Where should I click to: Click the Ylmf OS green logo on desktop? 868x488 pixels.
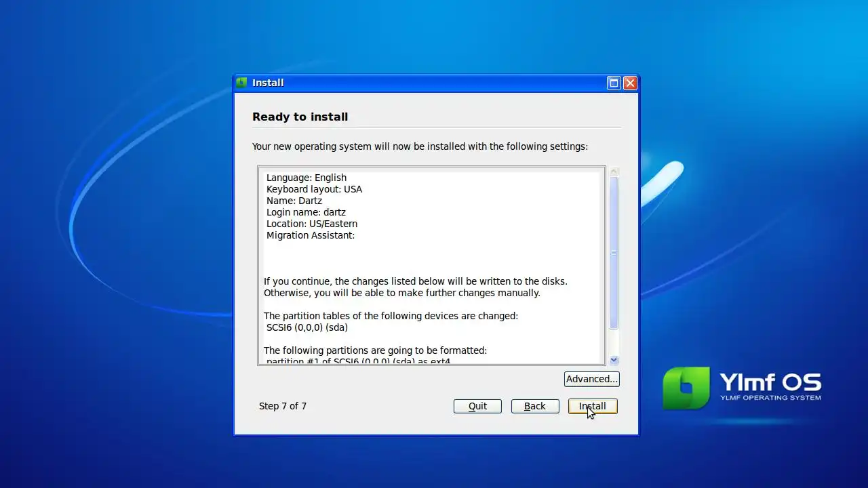point(686,388)
